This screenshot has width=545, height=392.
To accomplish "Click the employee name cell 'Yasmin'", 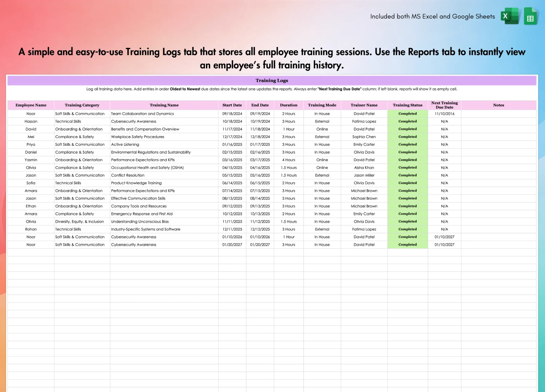I will (x=31, y=160).
